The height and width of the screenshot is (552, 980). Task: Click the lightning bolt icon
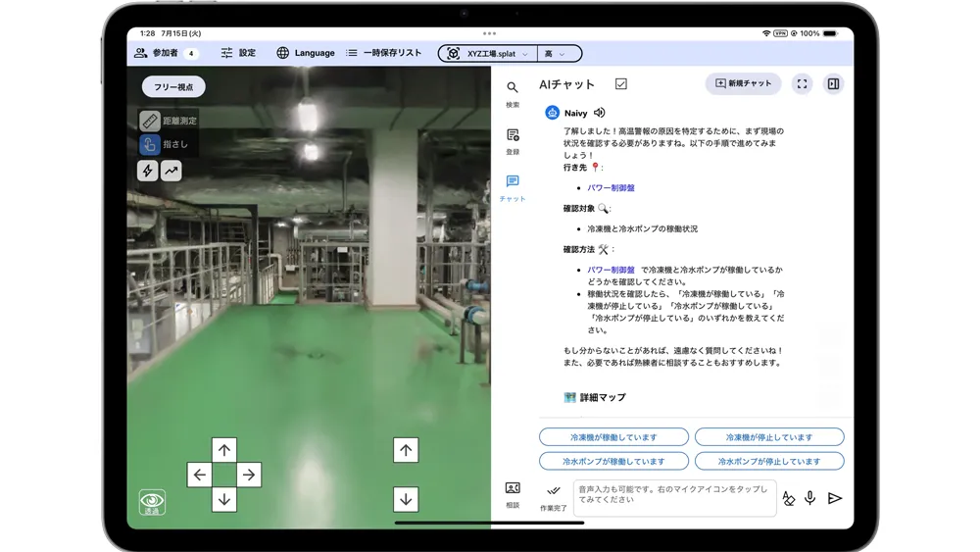(148, 171)
